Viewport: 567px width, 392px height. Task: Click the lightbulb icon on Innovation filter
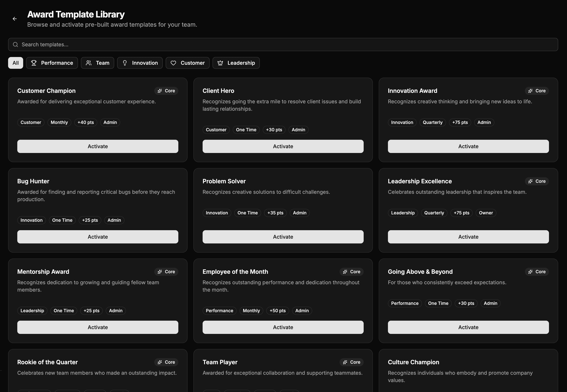[125, 63]
